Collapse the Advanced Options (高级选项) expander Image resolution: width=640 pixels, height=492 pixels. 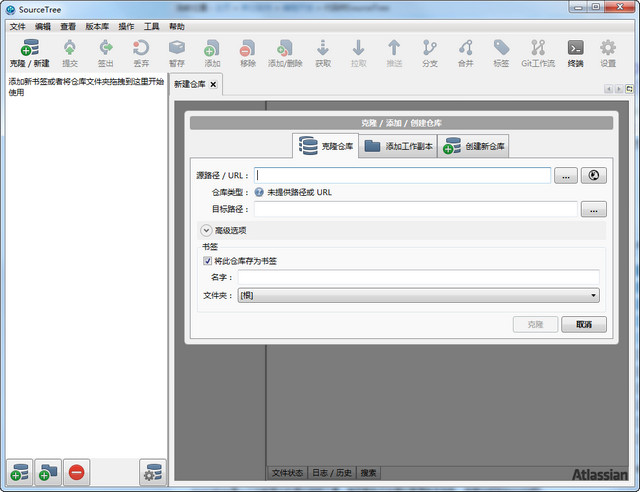(206, 230)
